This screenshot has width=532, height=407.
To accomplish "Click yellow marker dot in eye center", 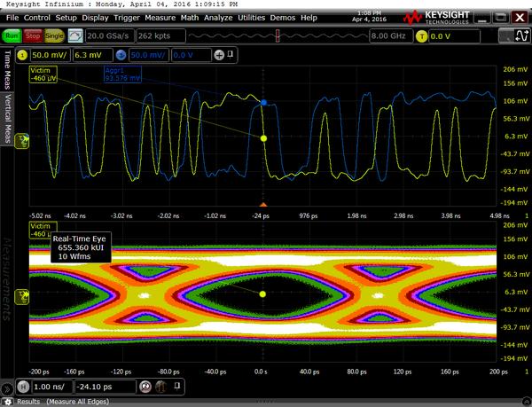I will click(262, 294).
